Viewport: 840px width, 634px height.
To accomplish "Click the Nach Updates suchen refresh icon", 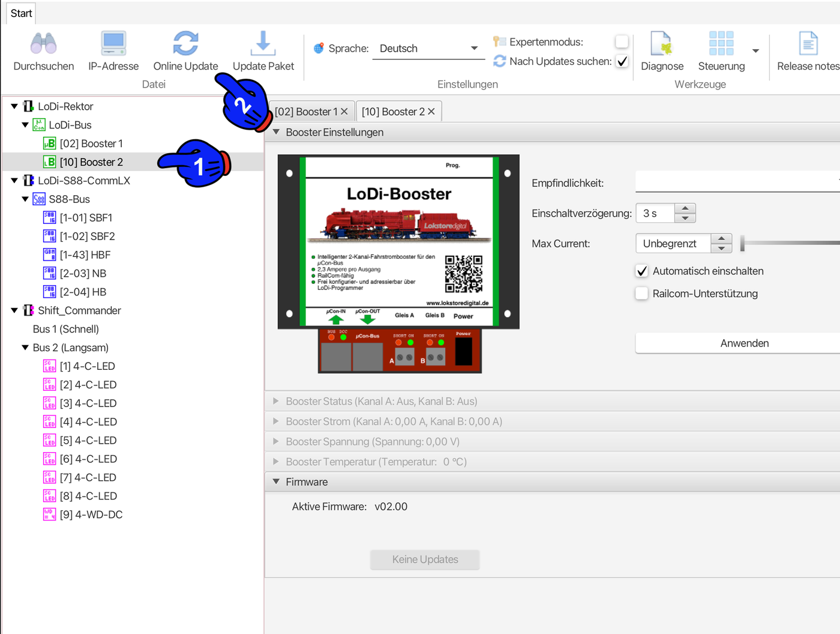I will [500, 61].
